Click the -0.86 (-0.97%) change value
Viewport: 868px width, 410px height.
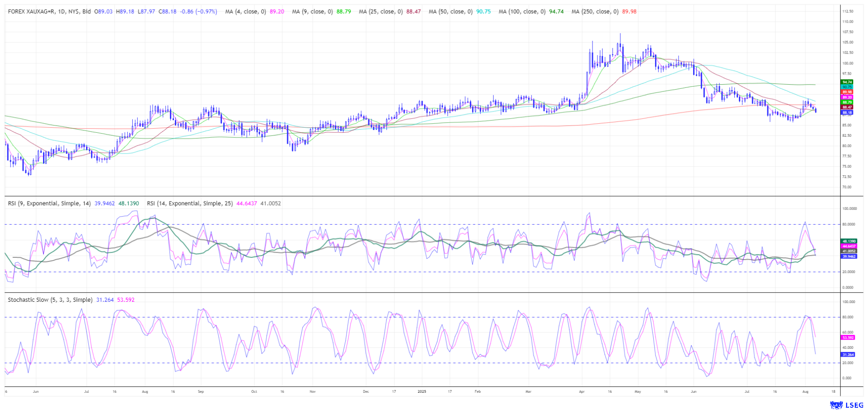tap(198, 11)
